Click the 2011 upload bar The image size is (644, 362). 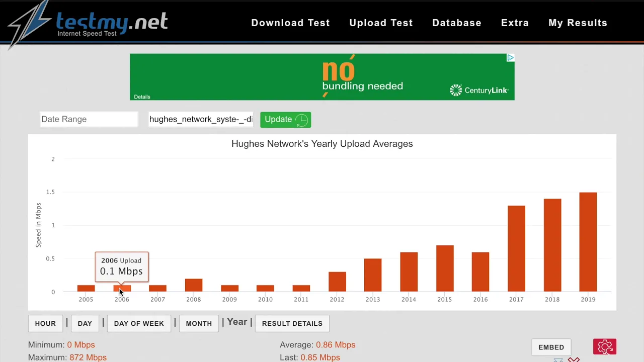[x=301, y=288]
